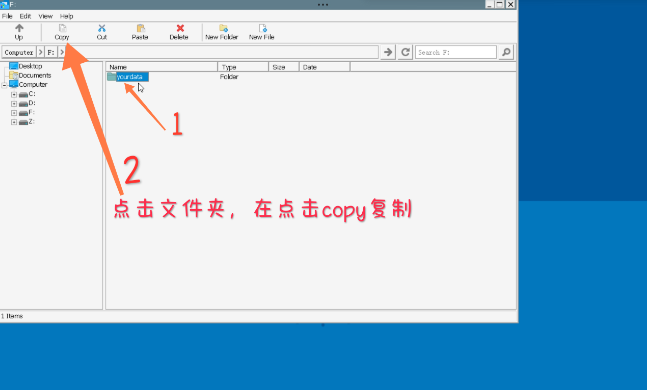Viewport: 647px width, 390px height.
Task: Click the Paste clipboard icon
Action: [x=141, y=28]
